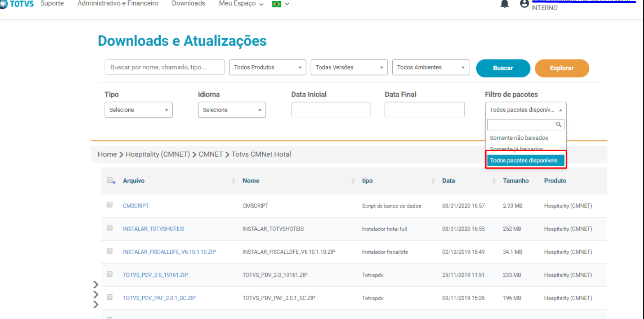Click the TOTVS logo
Viewport: 644px width, 319px height.
(x=17, y=4)
